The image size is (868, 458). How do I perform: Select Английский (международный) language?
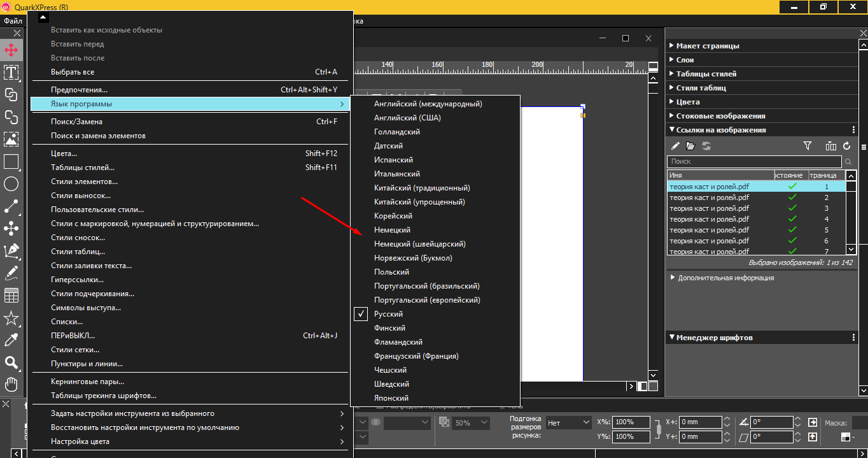435,104
